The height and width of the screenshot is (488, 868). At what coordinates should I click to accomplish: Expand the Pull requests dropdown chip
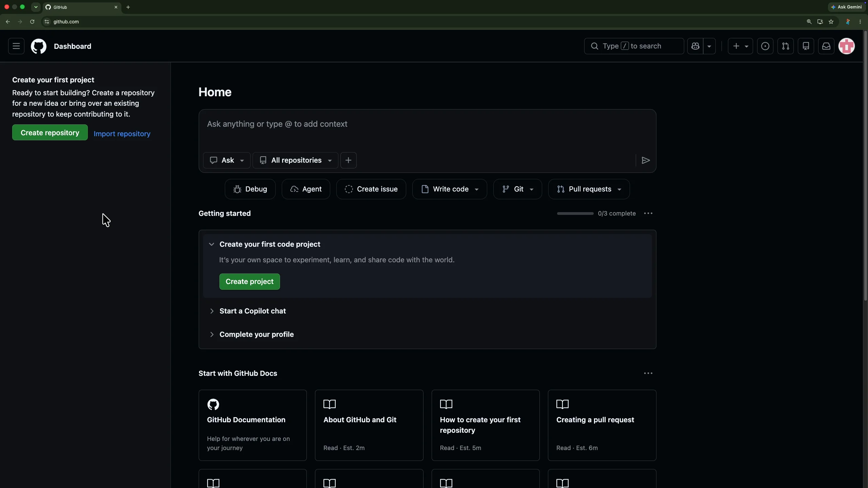589,189
